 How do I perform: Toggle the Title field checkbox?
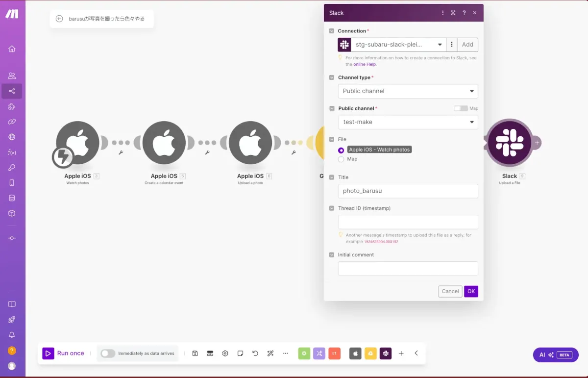(x=332, y=177)
